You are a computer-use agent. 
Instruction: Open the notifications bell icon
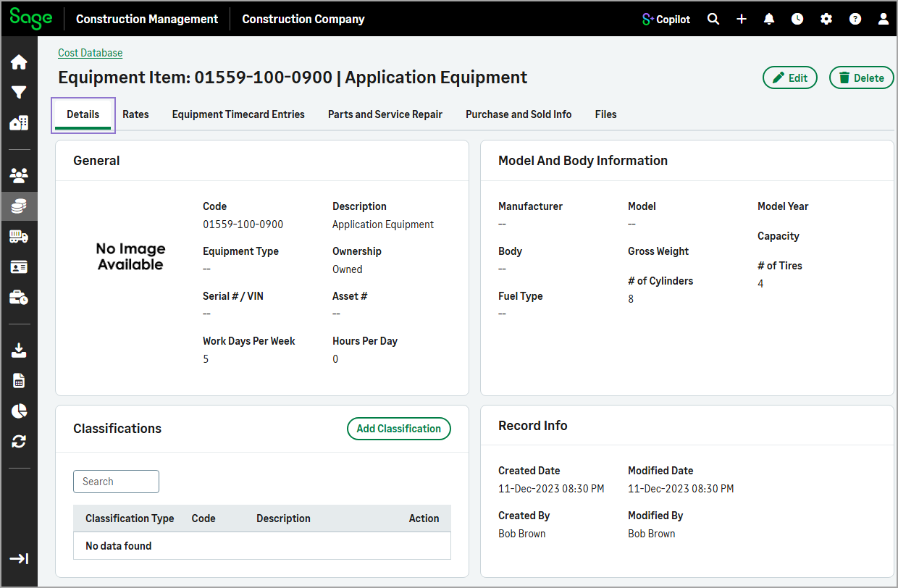pyautogui.click(x=769, y=19)
